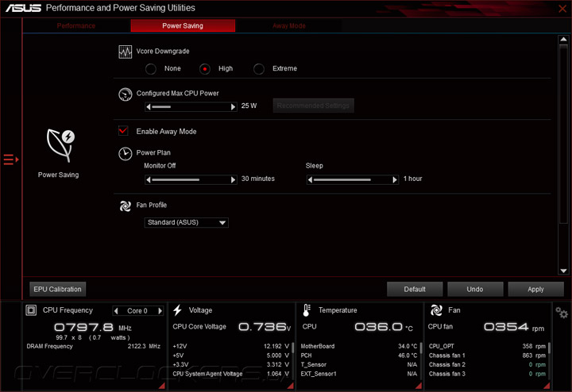
Task: Click the ASUS logo in the title bar
Action: click(x=23, y=8)
